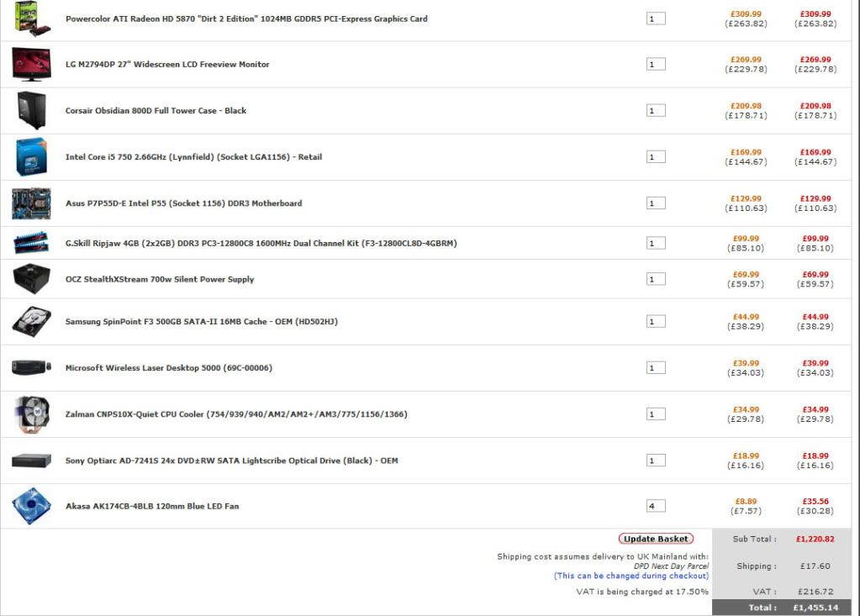860x616 pixels.
Task: Click the Update Basket button
Action: (x=656, y=539)
